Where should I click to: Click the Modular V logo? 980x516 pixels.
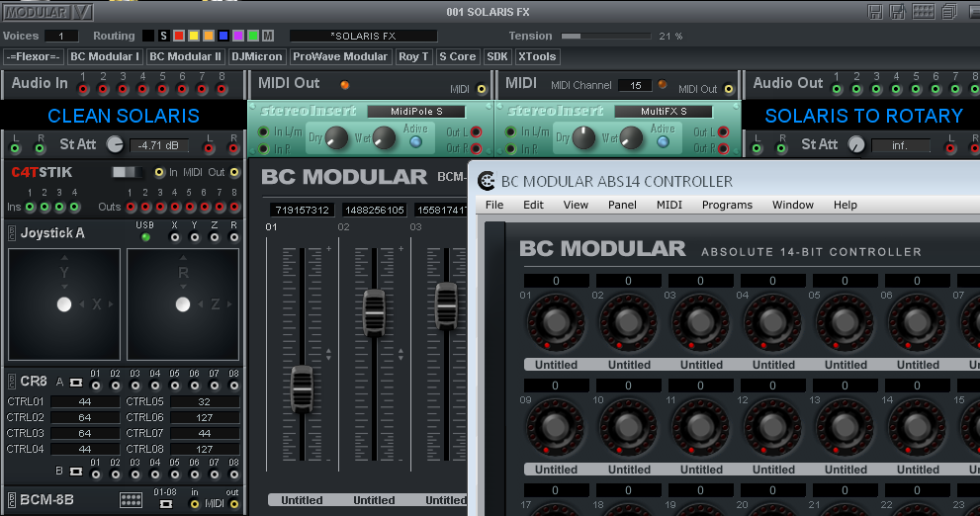[x=47, y=11]
